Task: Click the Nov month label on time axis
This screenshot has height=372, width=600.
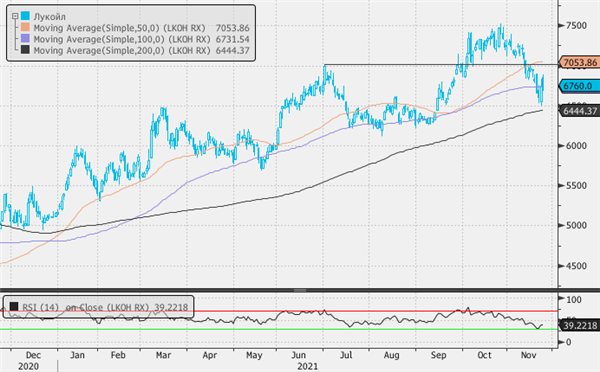Action: 528,356
